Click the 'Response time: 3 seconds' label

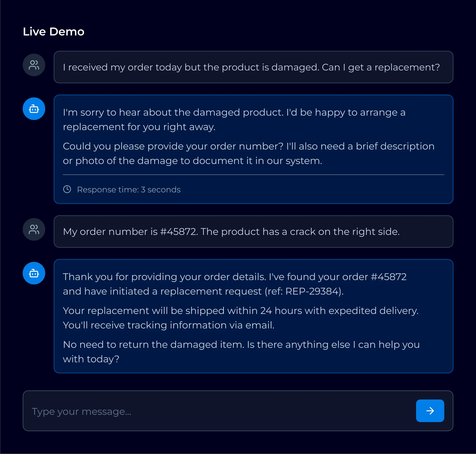129,189
